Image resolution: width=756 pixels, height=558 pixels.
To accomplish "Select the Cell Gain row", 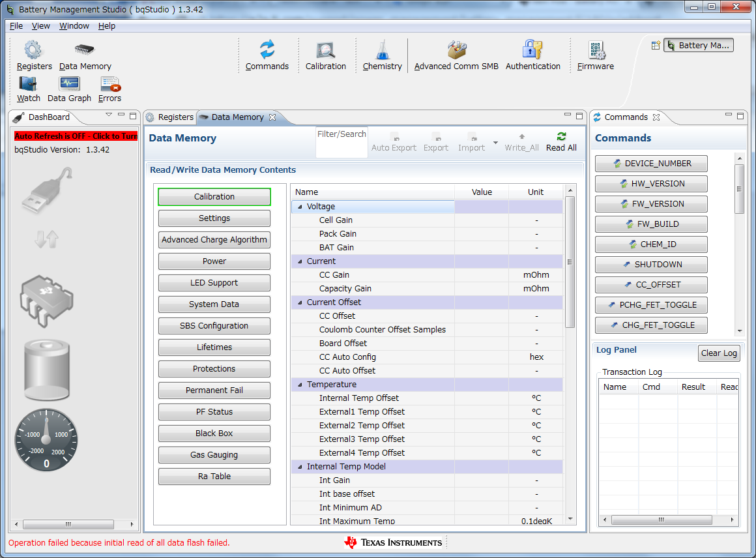I will coord(427,220).
